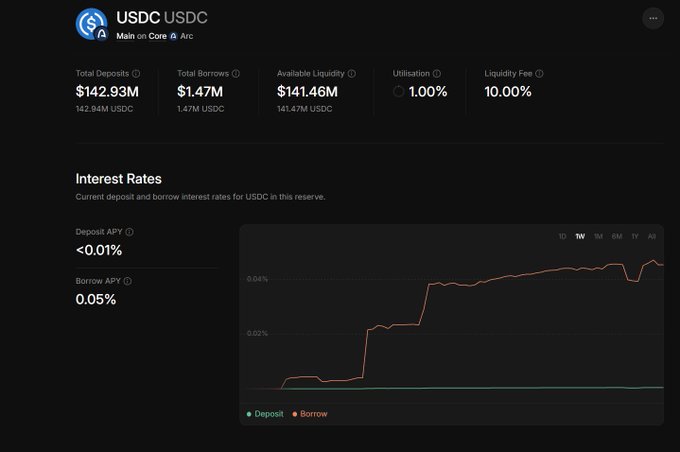Show the All time chart range

tap(651, 236)
